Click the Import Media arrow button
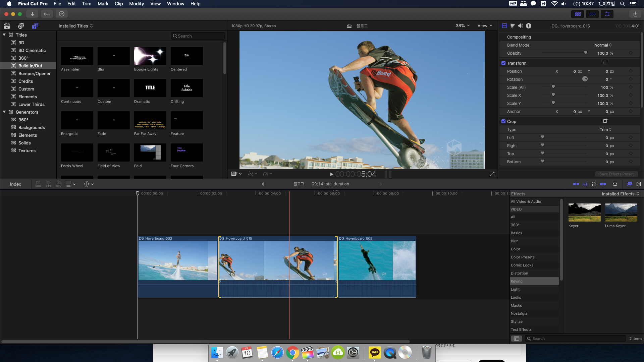 32,14
